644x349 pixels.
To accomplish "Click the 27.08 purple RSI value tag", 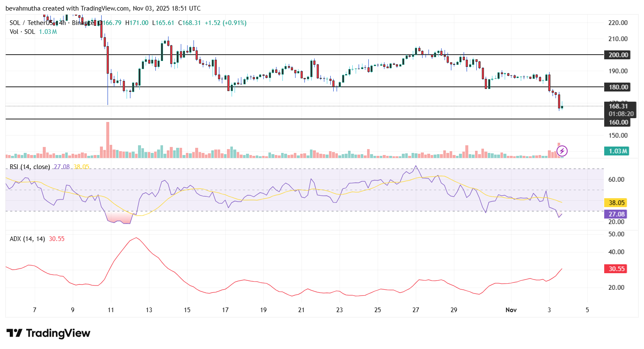I will coord(616,214).
